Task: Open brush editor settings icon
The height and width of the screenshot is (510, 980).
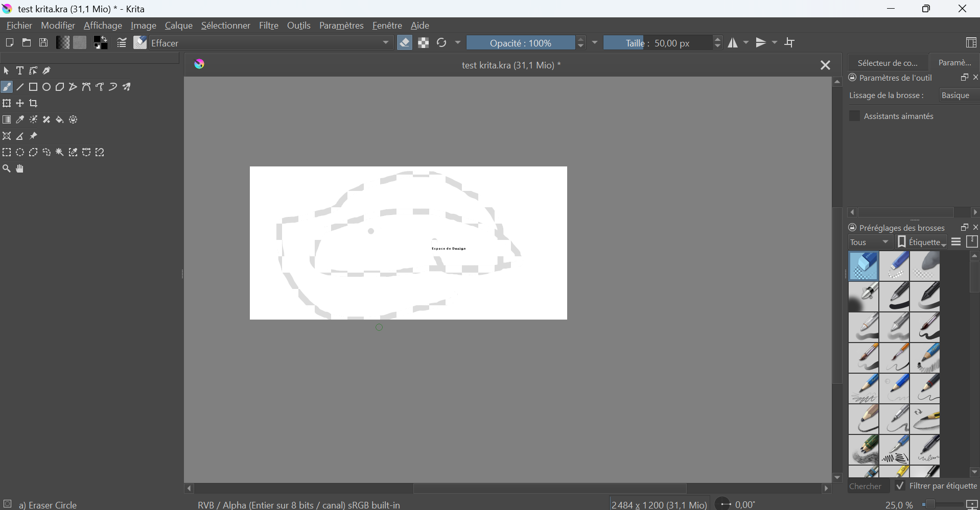Action: click(122, 43)
